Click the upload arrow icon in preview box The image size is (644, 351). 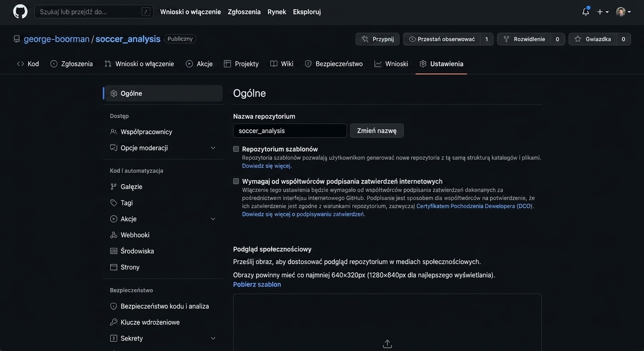pyautogui.click(x=387, y=344)
